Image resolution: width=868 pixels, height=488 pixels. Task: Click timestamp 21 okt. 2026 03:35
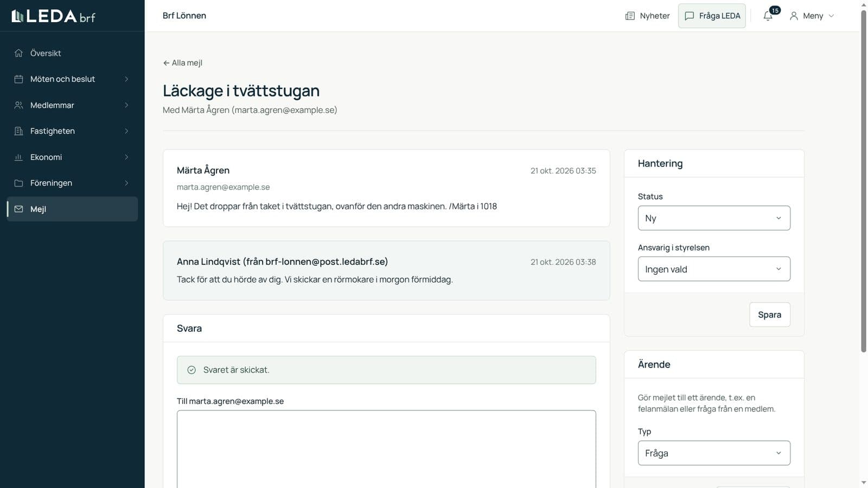tap(563, 171)
